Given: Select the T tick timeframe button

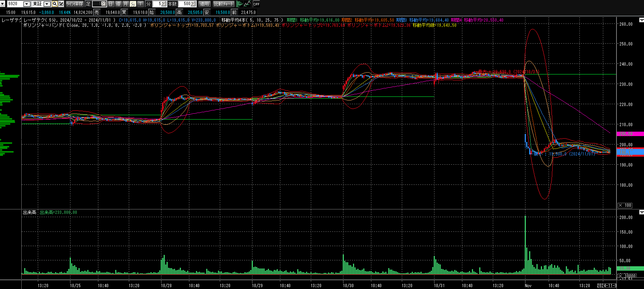Looking at the screenshot, I should point(141,4).
